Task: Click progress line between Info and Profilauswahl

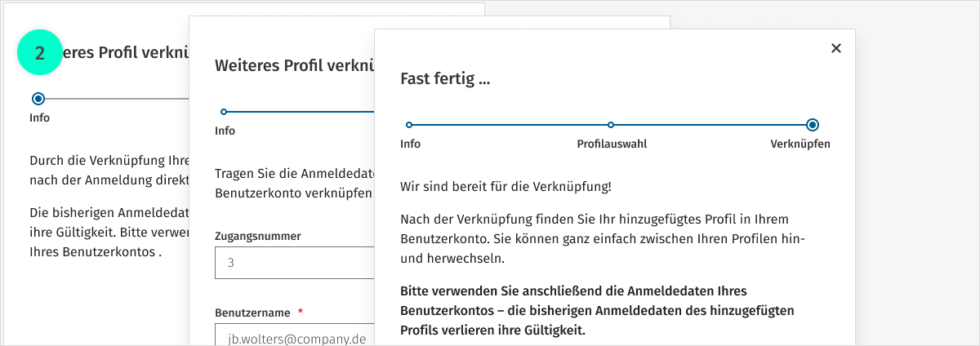Action: coord(510,125)
